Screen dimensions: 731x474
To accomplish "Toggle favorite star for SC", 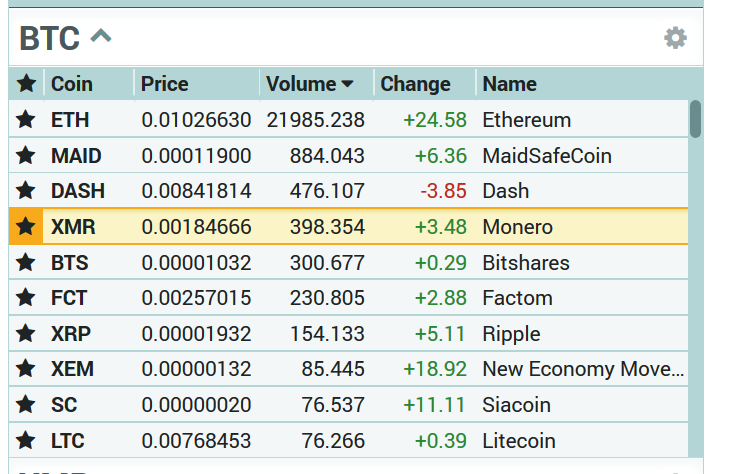I will (26, 405).
